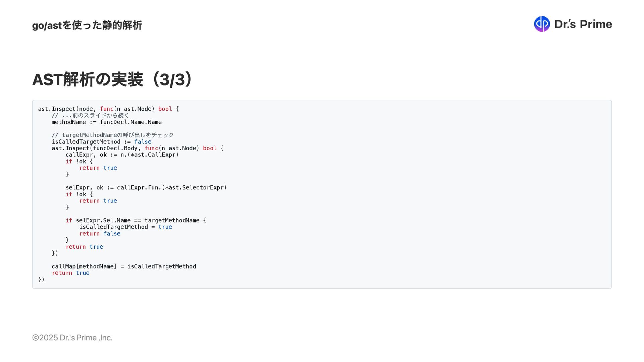Screen dimensions: 644x362
Task: Click the final closing }) of code block
Action: click(x=41, y=280)
